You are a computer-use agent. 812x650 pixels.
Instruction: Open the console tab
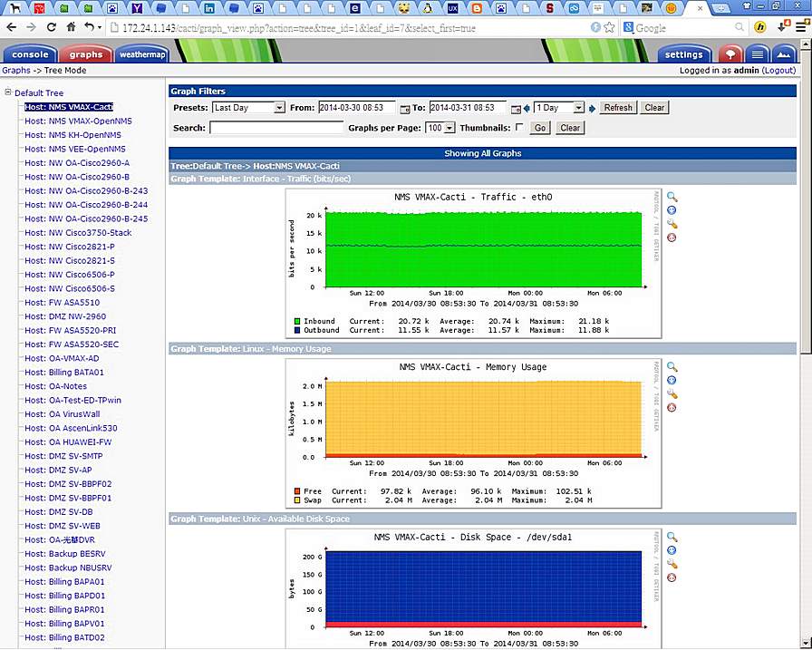tap(30, 54)
